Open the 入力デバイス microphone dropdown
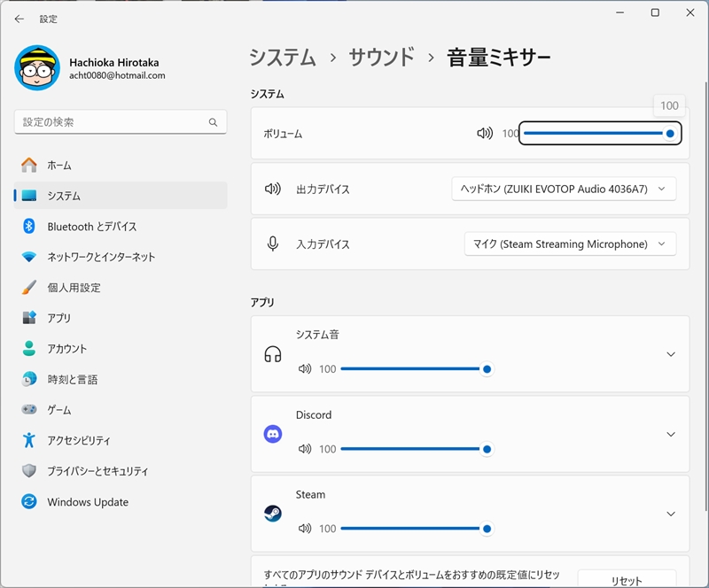The width and height of the screenshot is (709, 588). tap(570, 244)
